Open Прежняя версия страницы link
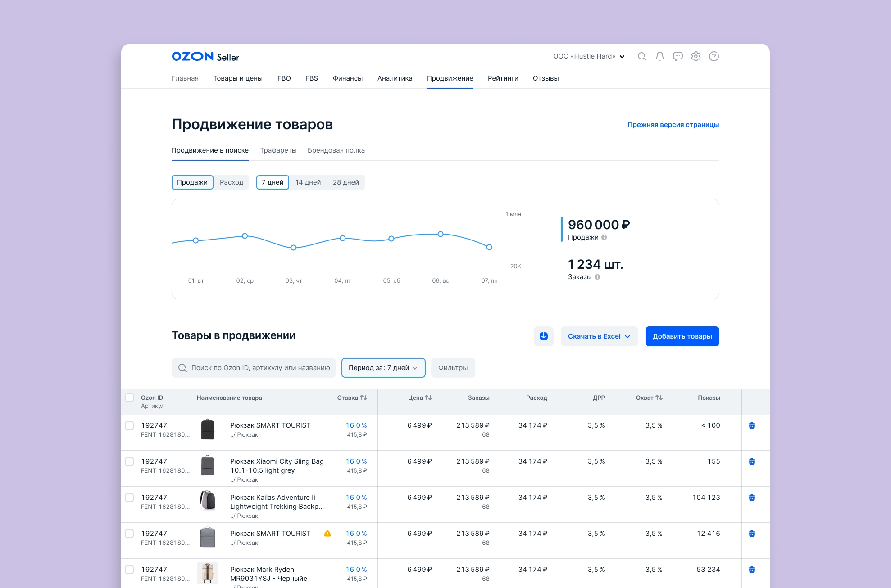Viewport: 891px width, 588px height. click(x=673, y=125)
